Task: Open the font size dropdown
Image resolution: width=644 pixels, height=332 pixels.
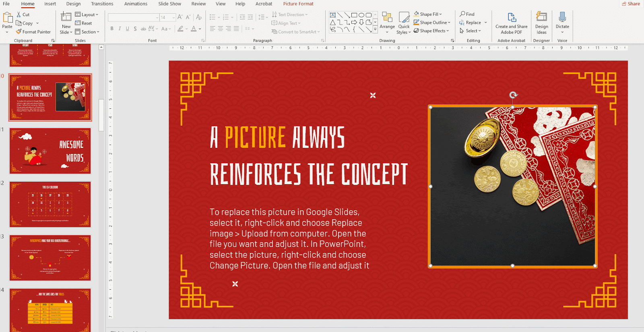Action: [173, 17]
